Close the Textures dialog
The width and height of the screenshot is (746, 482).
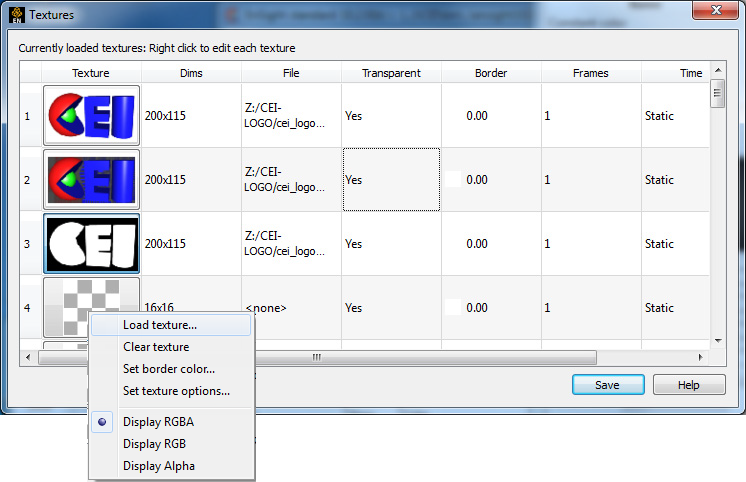715,10
